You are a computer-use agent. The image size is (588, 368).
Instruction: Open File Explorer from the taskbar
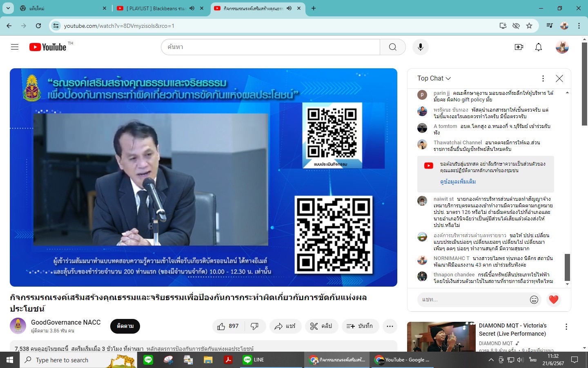[x=208, y=360]
